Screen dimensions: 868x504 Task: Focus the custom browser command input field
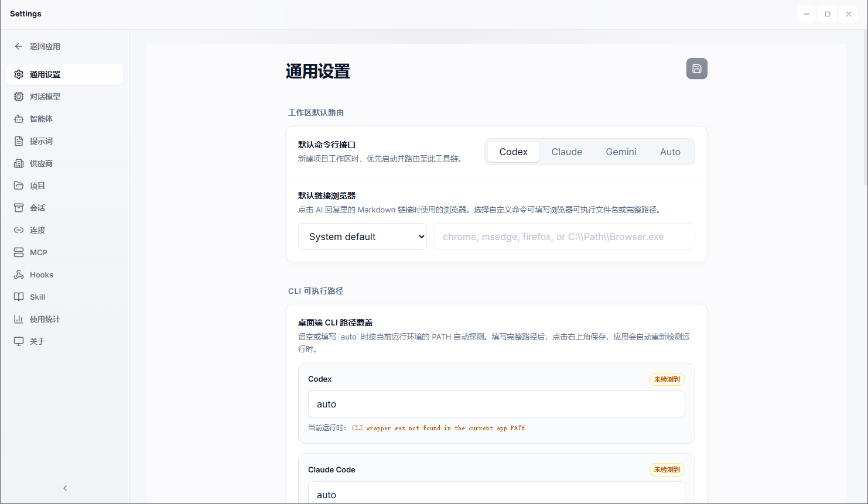coord(565,236)
